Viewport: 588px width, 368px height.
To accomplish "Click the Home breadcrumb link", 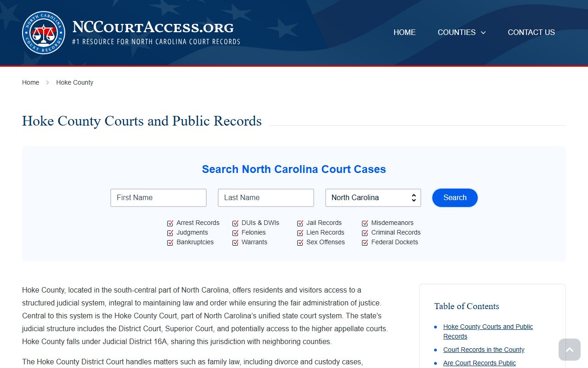I will (31, 82).
